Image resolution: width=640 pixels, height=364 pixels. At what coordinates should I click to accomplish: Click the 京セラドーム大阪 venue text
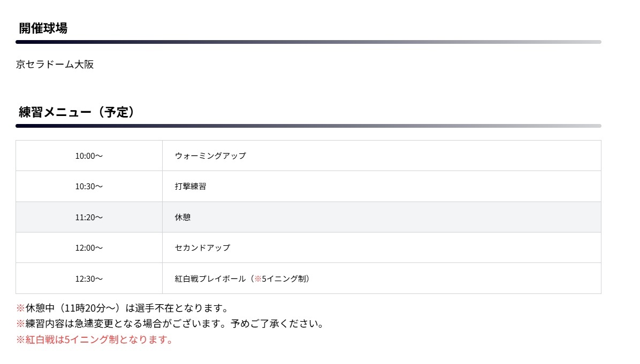coord(55,65)
